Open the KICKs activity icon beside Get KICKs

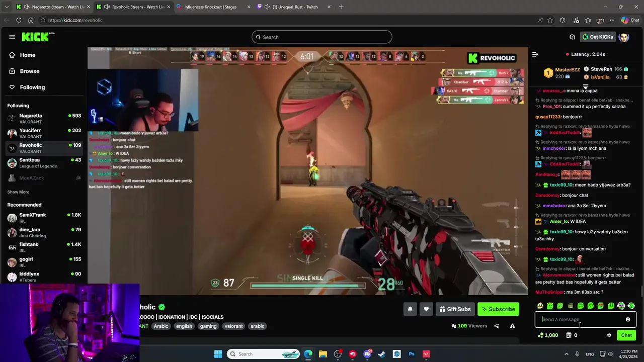572,37
